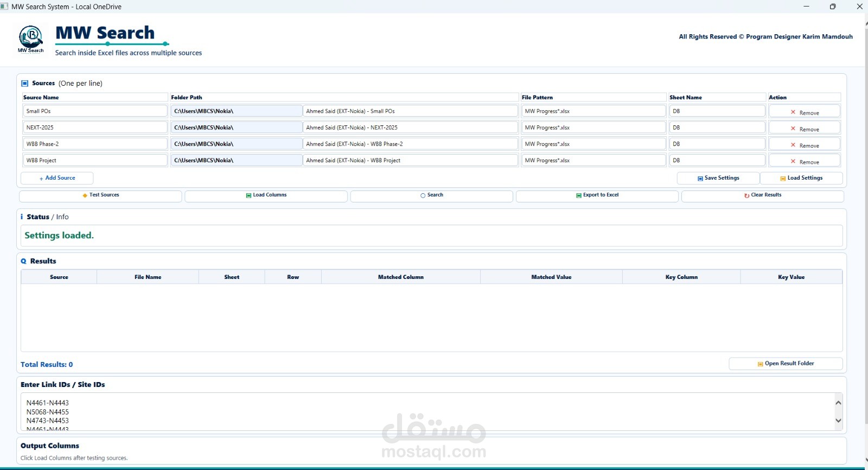The image size is (868, 470).
Task: Click the Key Value column header
Action: pos(792,277)
